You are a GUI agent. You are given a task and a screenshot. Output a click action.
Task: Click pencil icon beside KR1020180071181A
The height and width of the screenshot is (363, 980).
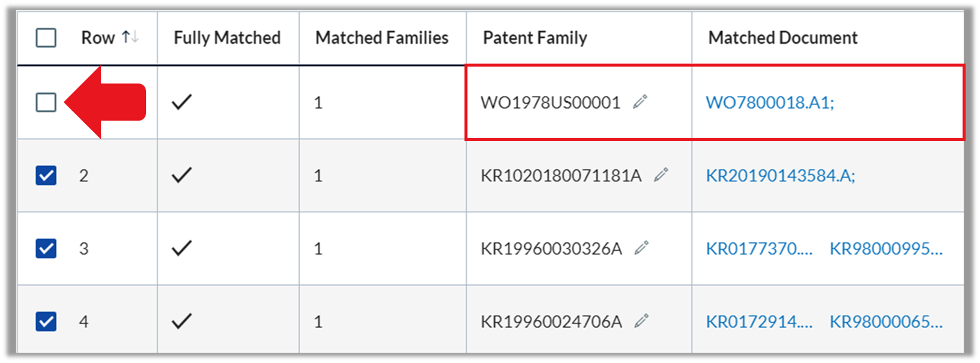(x=661, y=175)
